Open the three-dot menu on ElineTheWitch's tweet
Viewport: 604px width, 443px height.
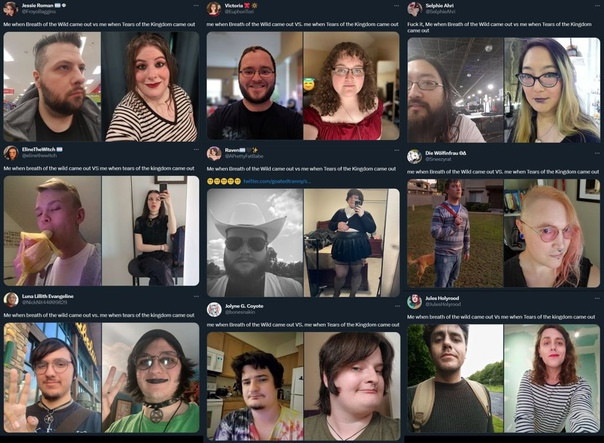tap(196, 149)
